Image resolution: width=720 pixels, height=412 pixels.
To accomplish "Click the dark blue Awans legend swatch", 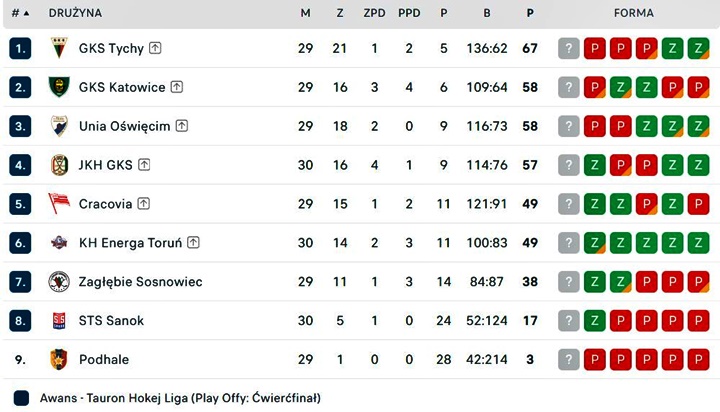I will point(22,397).
